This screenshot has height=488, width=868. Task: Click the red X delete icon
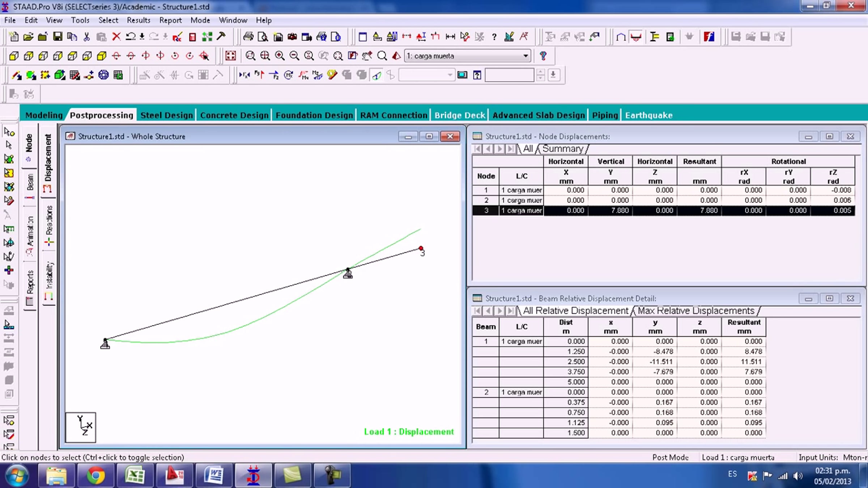pos(116,37)
